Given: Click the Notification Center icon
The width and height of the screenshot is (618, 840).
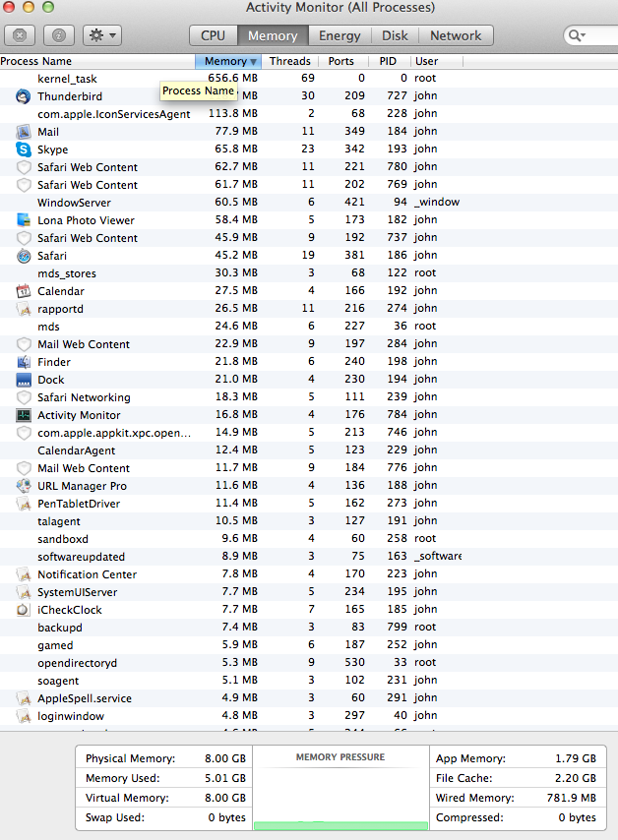Looking at the screenshot, I should click(23, 574).
